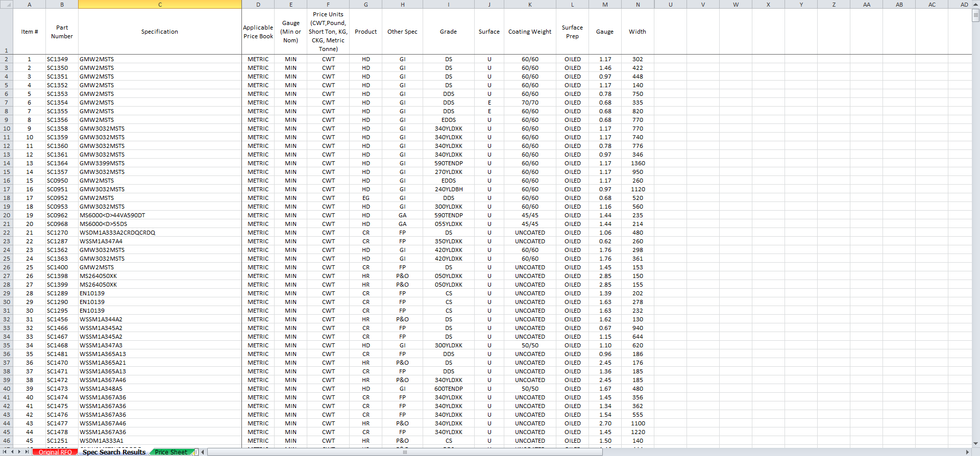This screenshot has height=456, width=980.
Task: Open the Price Sheet tab
Action: click(171, 452)
